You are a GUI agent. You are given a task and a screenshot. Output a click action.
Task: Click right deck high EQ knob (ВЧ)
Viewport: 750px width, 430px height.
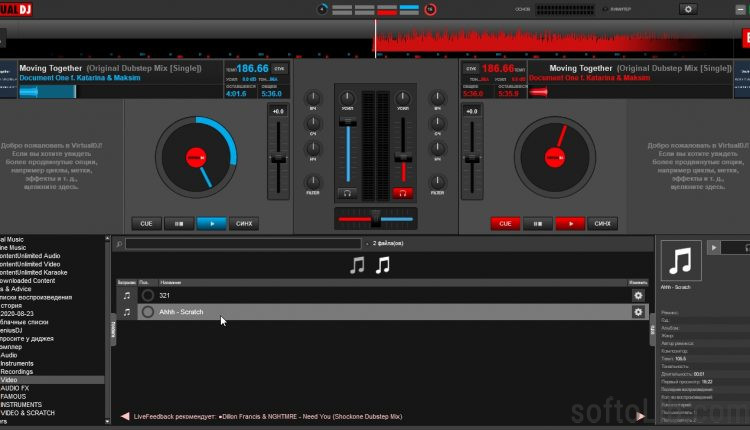coord(437,98)
